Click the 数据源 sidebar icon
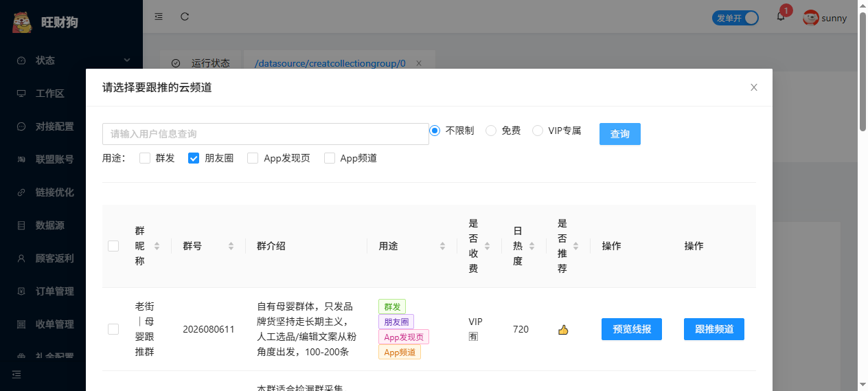 (x=21, y=225)
